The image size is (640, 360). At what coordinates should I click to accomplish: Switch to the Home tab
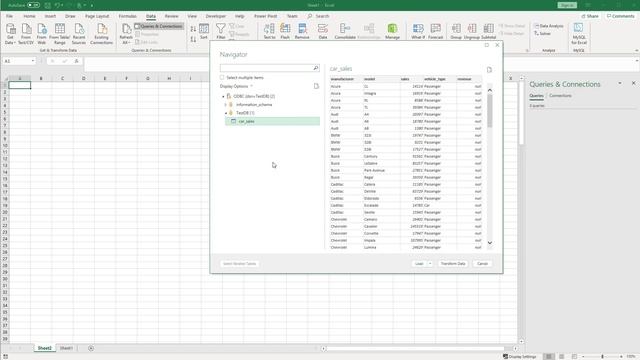point(29,16)
